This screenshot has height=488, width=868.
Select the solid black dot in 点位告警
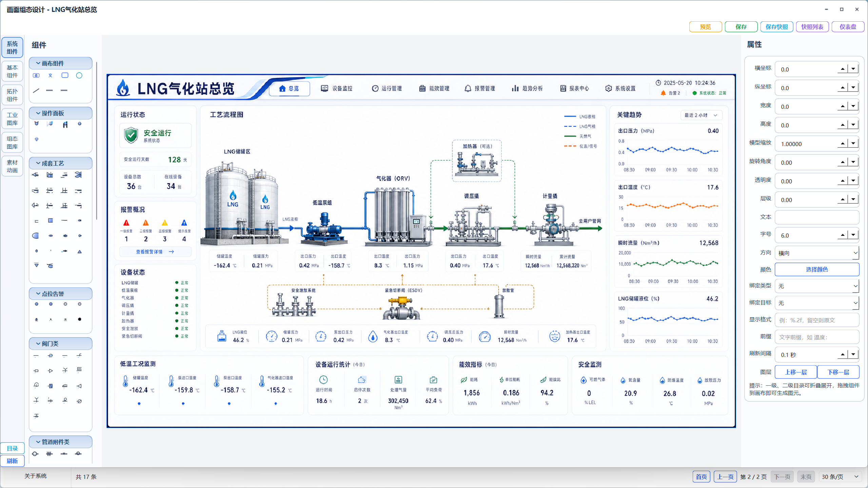79,319
